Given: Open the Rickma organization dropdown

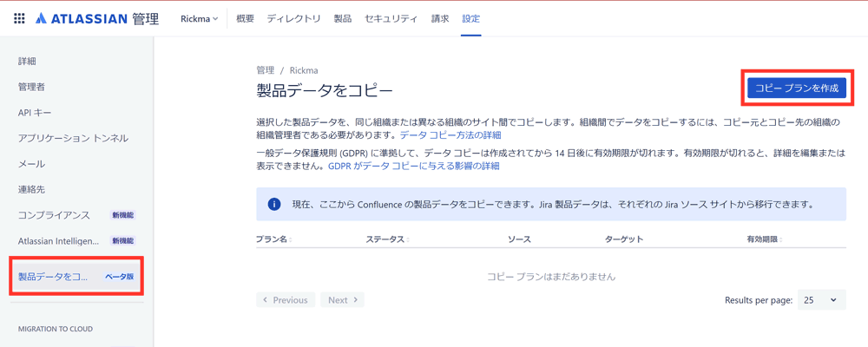Looking at the screenshot, I should click(200, 18).
